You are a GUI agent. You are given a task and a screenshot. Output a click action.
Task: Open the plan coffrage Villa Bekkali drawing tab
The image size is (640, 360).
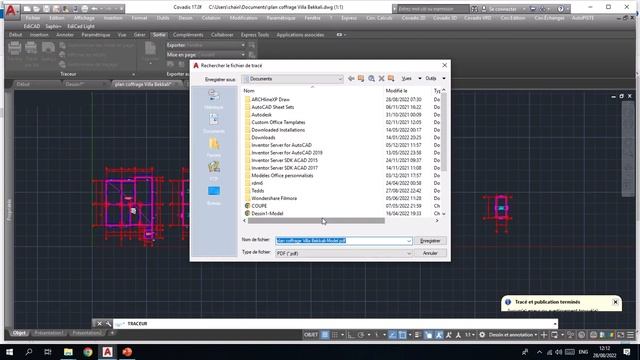[143, 84]
